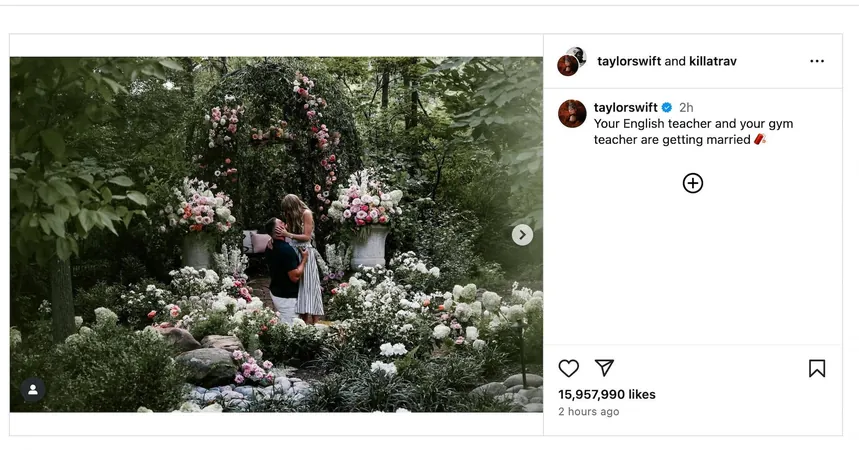Share the post via paper plane icon
Screen dimensions: 859x450
pos(604,368)
